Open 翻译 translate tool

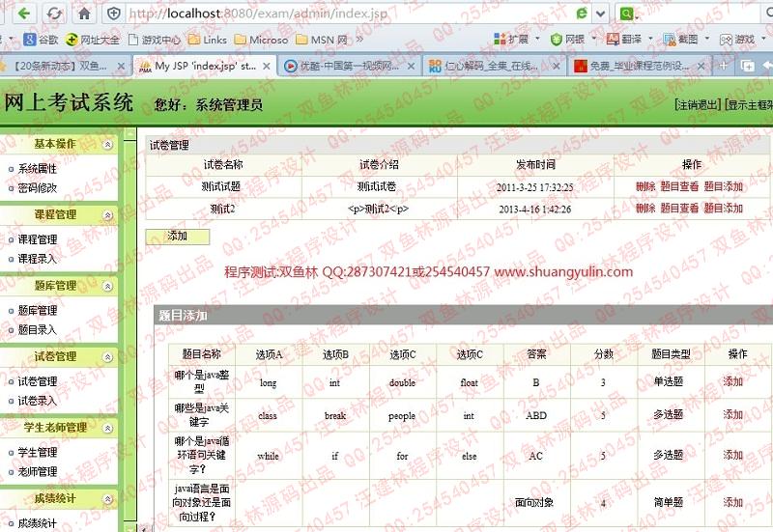click(x=630, y=39)
